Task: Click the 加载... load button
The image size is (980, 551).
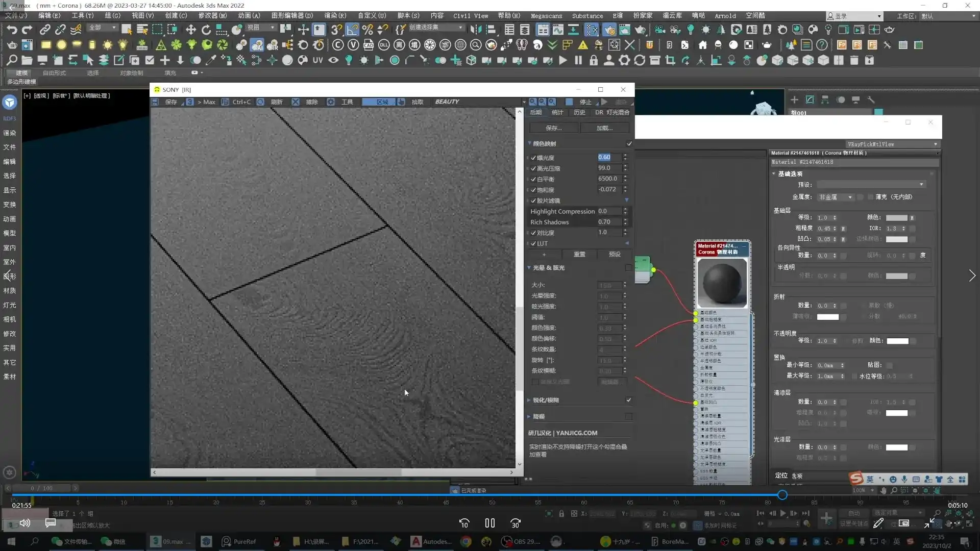Action: click(x=604, y=128)
